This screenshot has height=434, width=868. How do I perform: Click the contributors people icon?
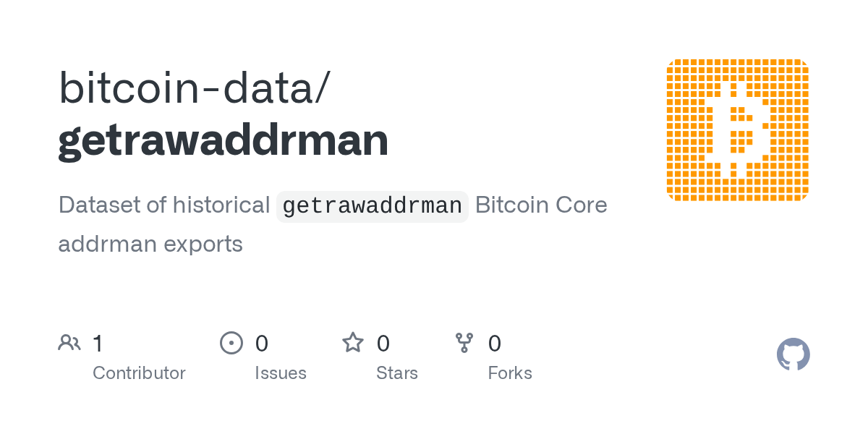pyautogui.click(x=69, y=343)
